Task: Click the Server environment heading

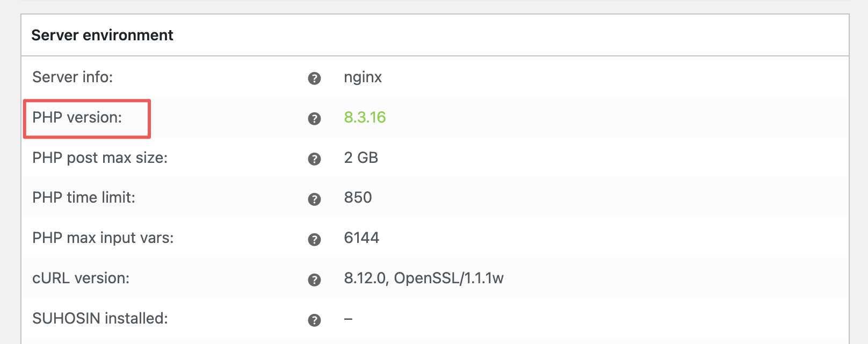Action: (102, 35)
